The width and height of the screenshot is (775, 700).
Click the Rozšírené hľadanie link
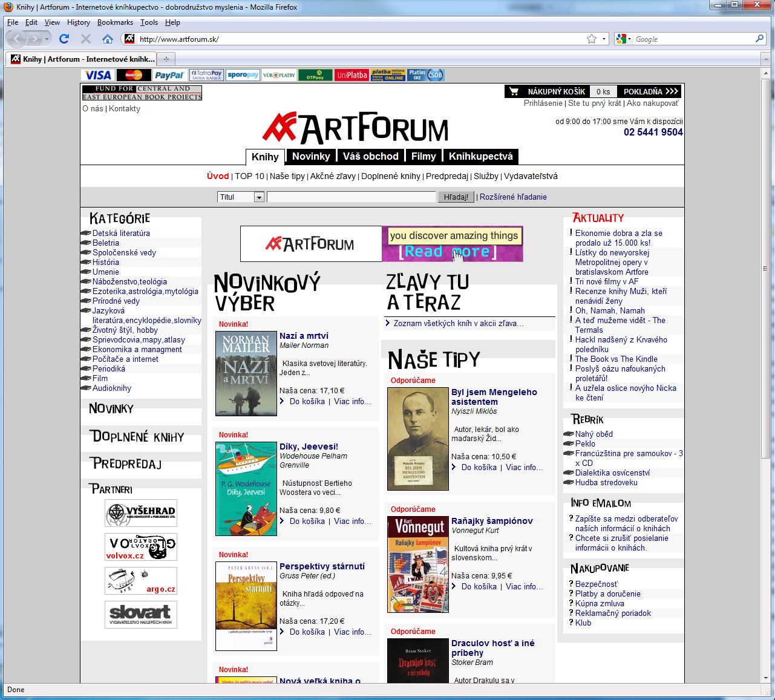513,197
